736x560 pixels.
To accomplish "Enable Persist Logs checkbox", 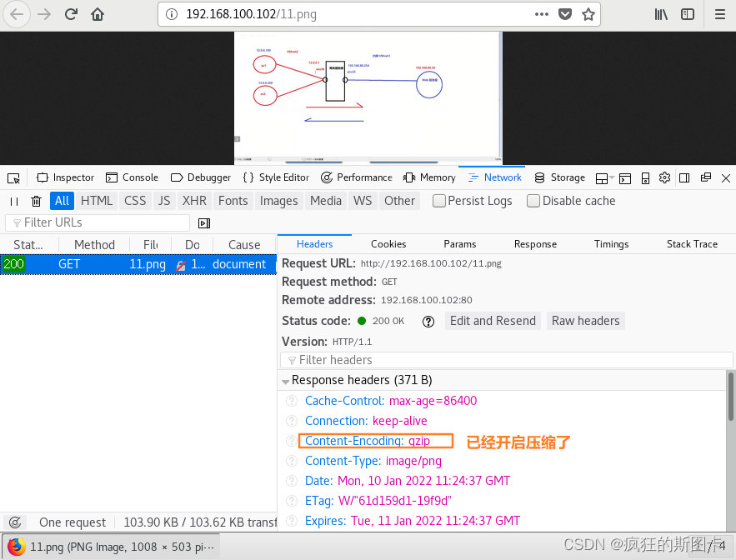I will coord(439,201).
